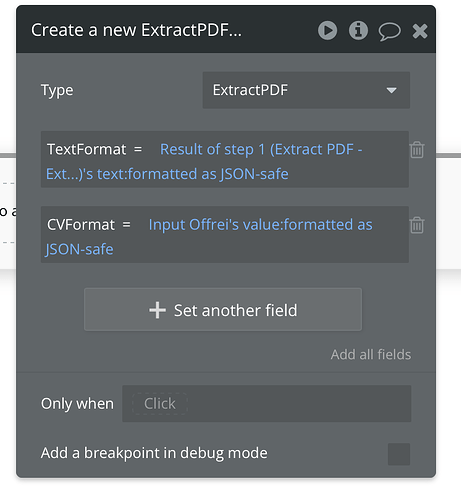Click the Set another field button

pyautogui.click(x=223, y=310)
